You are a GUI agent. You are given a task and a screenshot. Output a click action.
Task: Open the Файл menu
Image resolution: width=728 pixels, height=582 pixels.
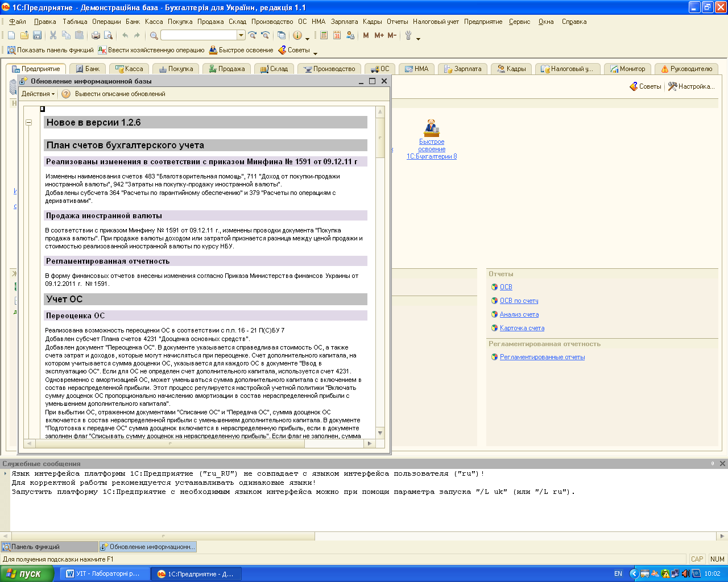[x=18, y=22]
